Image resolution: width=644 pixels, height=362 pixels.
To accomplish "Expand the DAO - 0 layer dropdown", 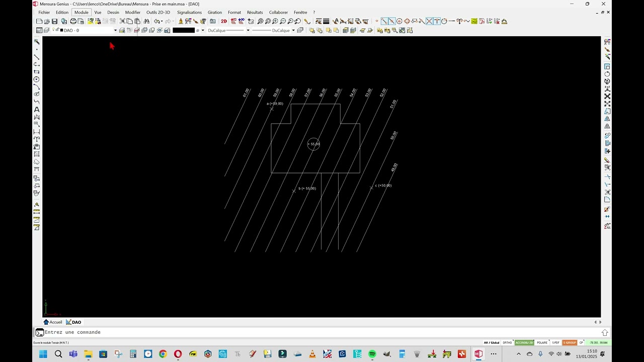I will coord(115,31).
